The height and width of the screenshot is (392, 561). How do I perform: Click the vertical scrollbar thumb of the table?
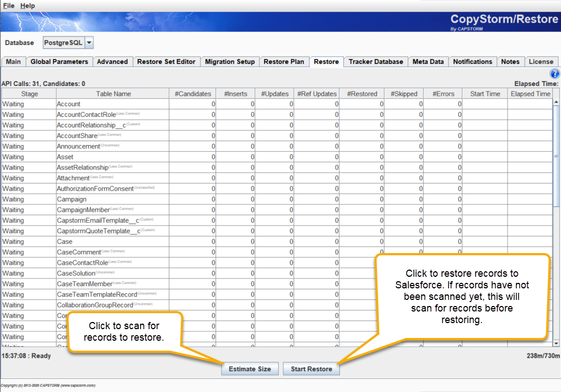point(556,156)
